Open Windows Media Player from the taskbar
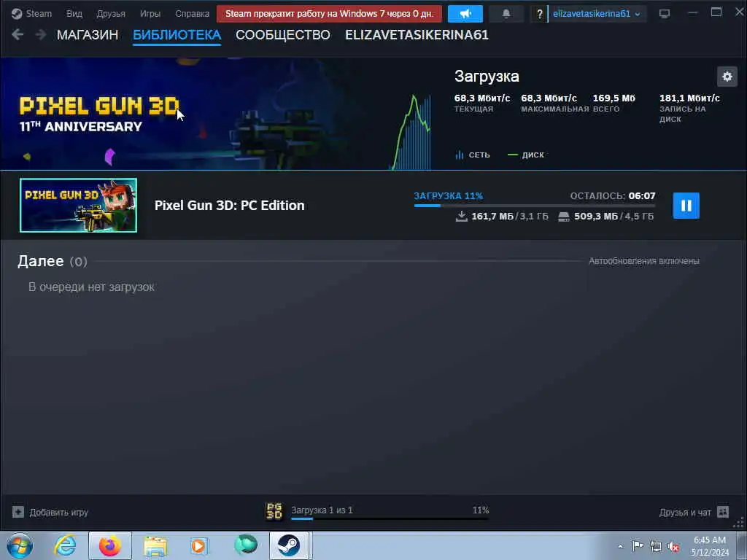Viewport: 747px width, 560px height. click(200, 545)
